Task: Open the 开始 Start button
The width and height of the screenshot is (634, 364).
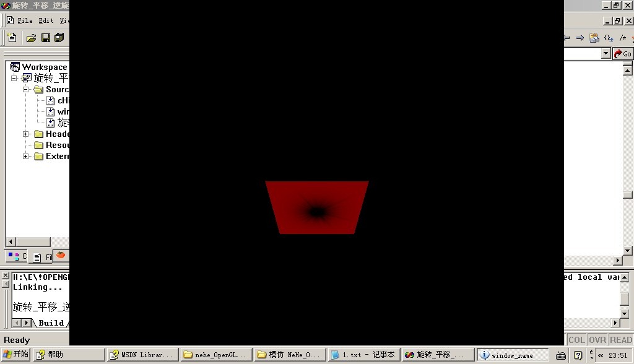Action: click(15, 354)
